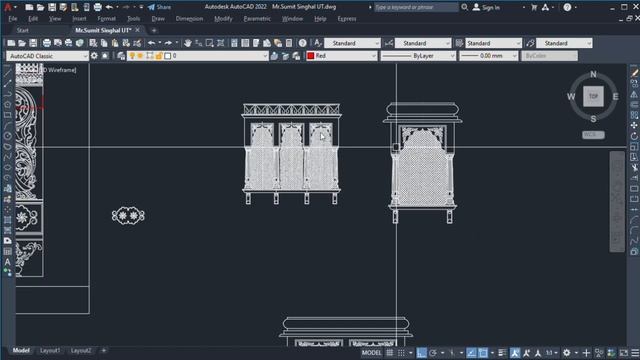Toggle Clean Screen mode

click(624, 353)
